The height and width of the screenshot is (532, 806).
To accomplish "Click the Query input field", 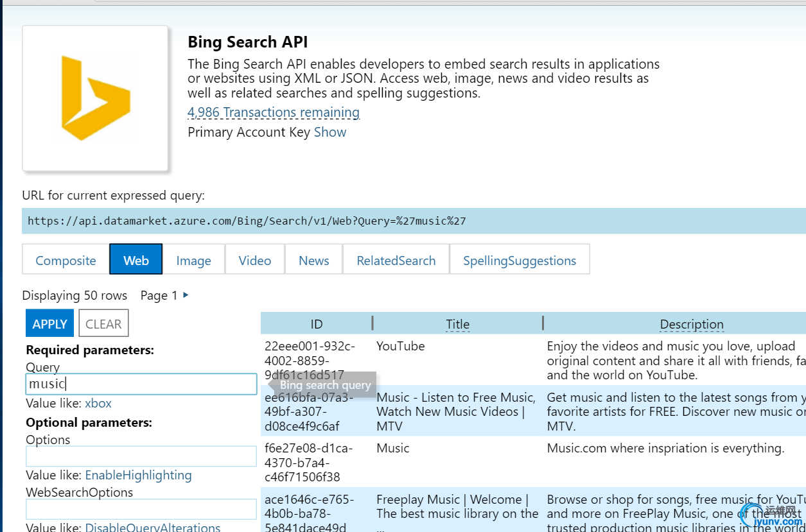I will pyautogui.click(x=141, y=384).
